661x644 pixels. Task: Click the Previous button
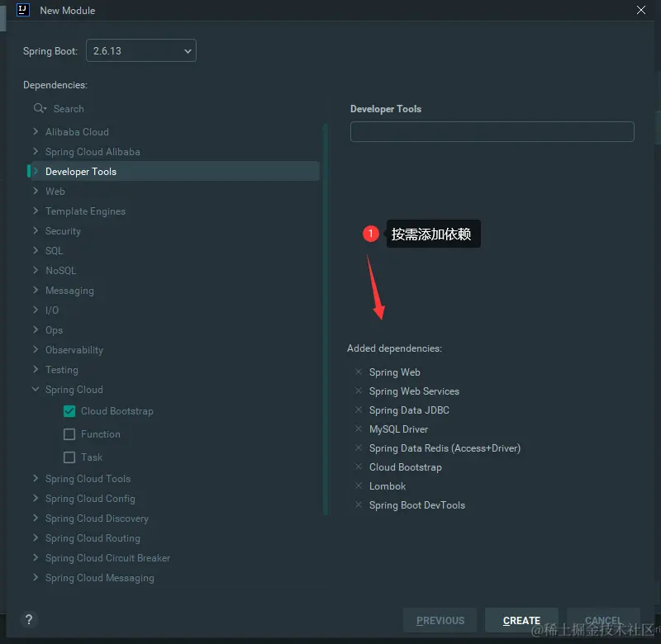point(440,620)
